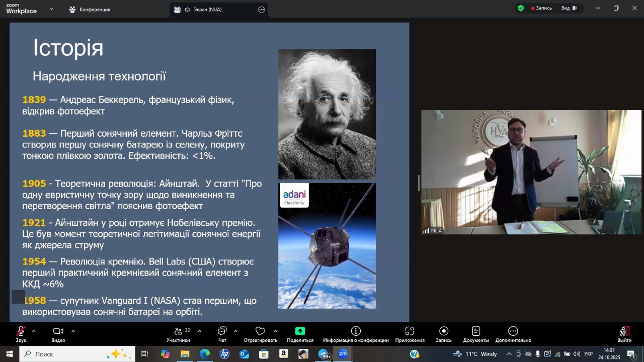Viewport: 644px width, 362px height.
Task: Open the Приложения apps icon
Action: pos(410,331)
